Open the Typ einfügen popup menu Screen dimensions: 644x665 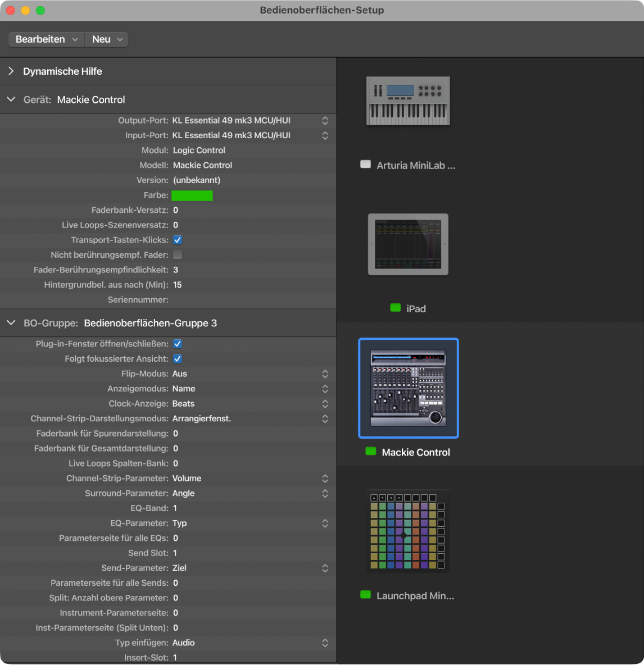(250, 643)
